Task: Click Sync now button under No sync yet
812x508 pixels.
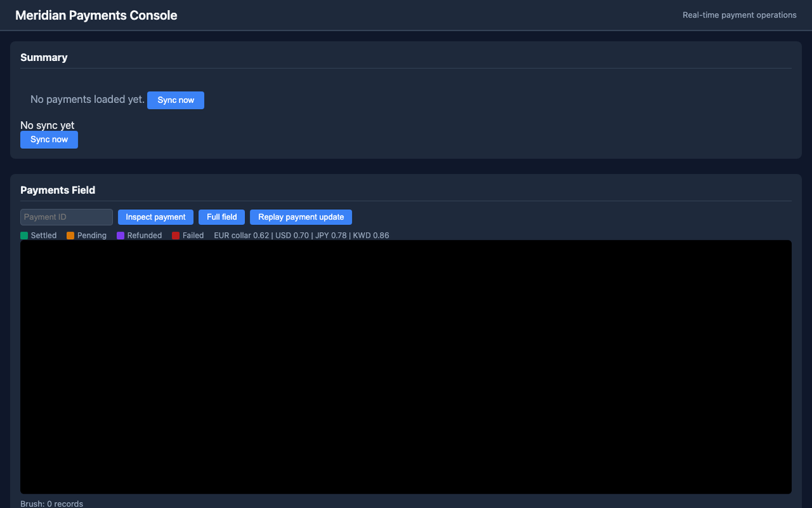Action: click(x=49, y=140)
